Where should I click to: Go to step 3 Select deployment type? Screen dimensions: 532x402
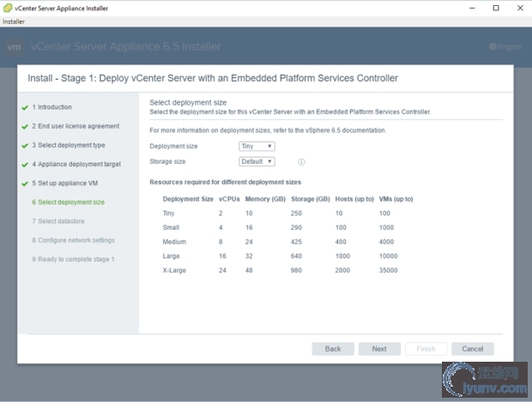click(x=69, y=145)
